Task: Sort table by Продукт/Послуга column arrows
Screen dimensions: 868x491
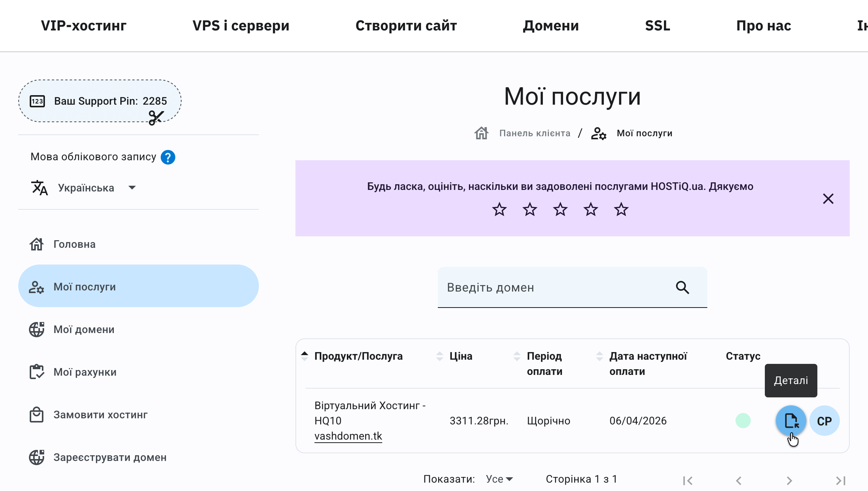Action: (305, 356)
